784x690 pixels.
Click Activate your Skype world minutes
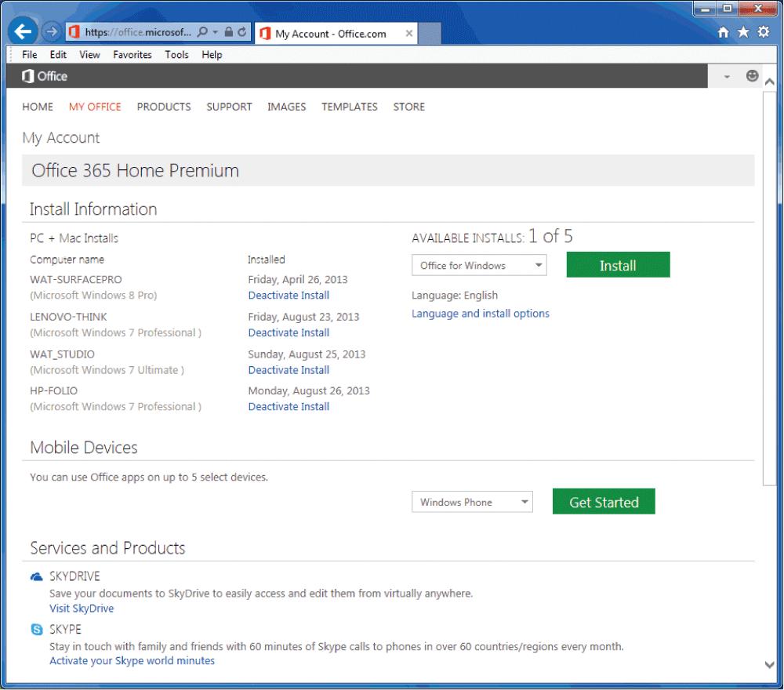[132, 660]
